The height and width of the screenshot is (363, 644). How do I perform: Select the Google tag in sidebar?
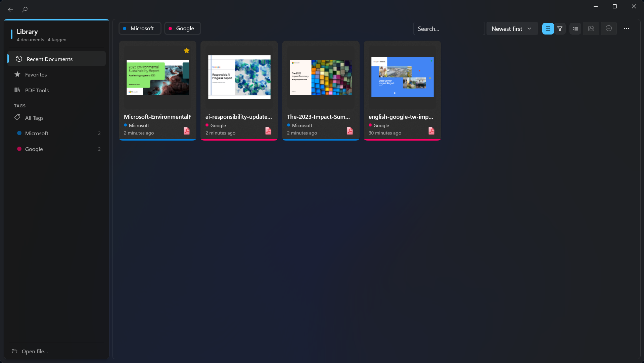[34, 149]
